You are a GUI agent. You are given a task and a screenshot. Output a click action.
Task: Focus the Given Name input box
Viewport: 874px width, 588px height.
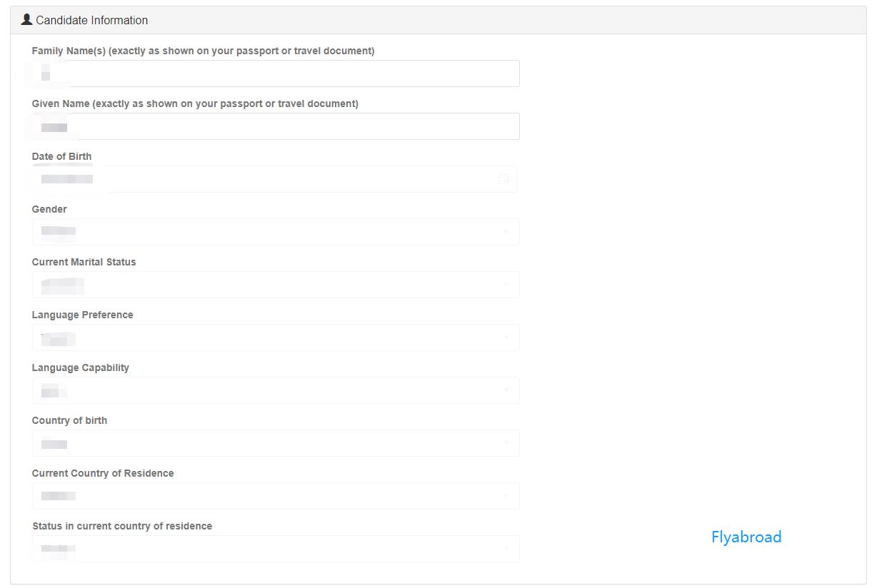tap(276, 126)
